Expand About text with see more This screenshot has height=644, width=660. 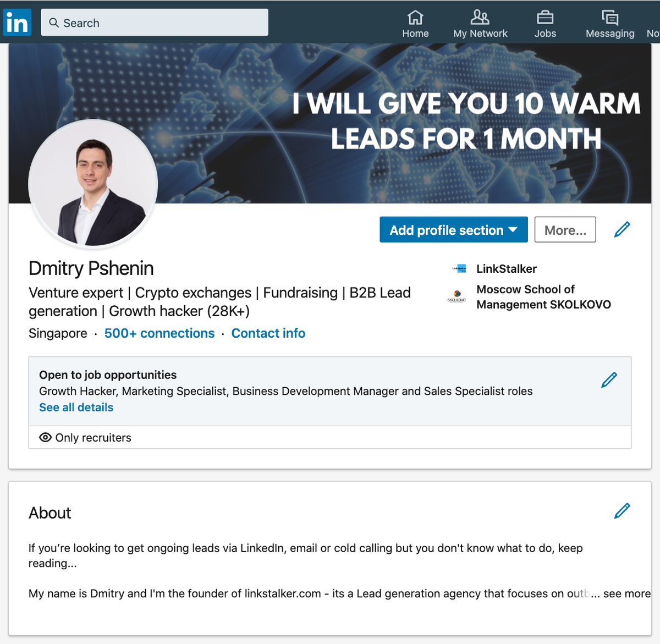(627, 594)
